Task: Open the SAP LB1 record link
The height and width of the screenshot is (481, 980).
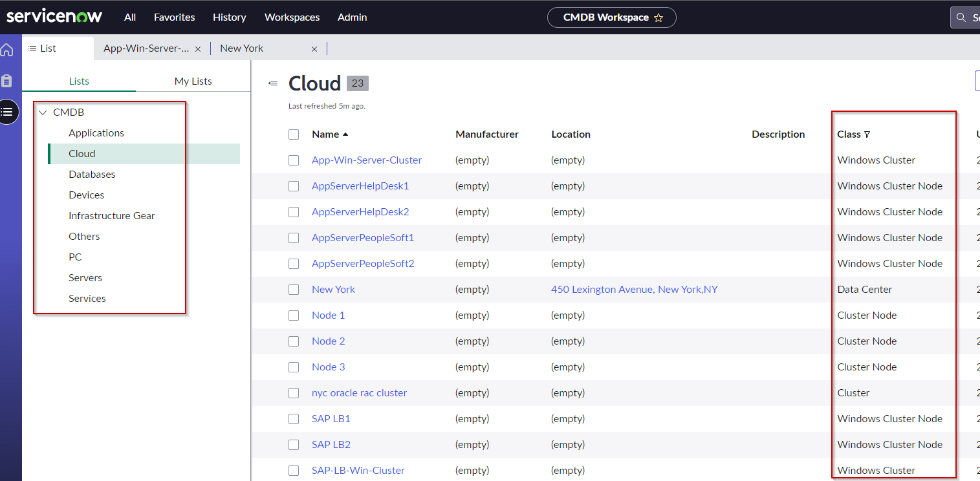Action: 331,419
